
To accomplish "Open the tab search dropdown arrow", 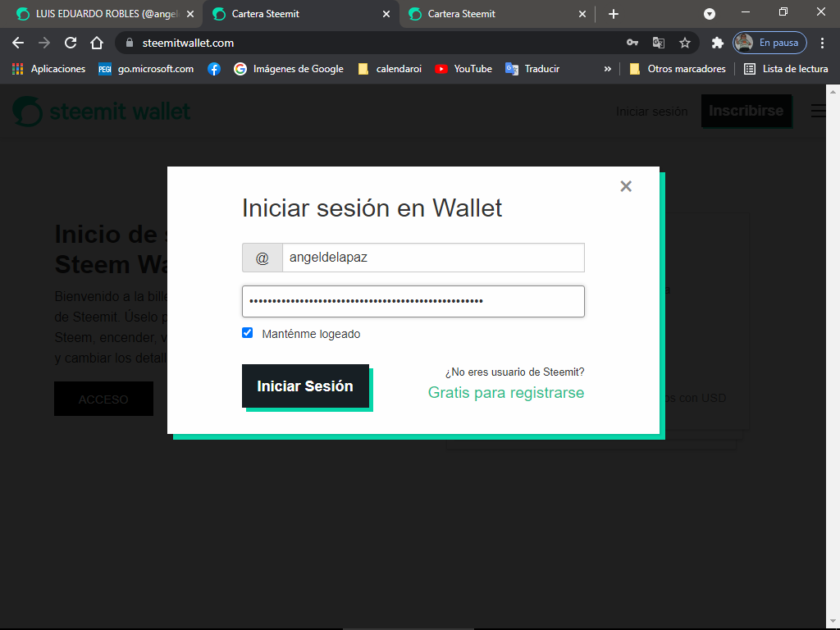I will [x=710, y=14].
